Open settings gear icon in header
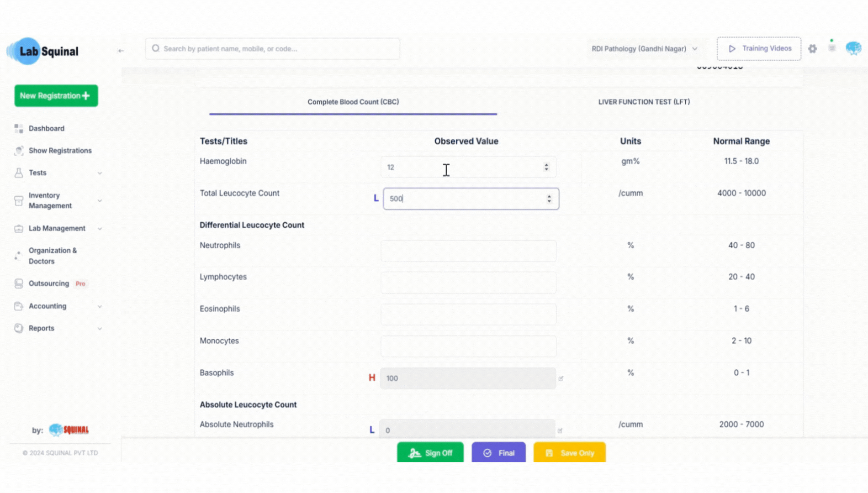The image size is (868, 493). click(812, 49)
